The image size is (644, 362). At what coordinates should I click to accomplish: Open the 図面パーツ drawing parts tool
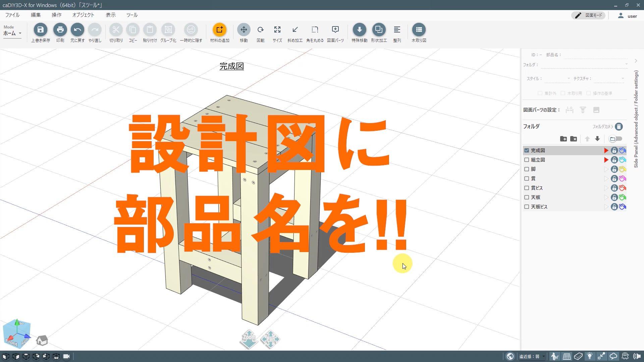[335, 29]
